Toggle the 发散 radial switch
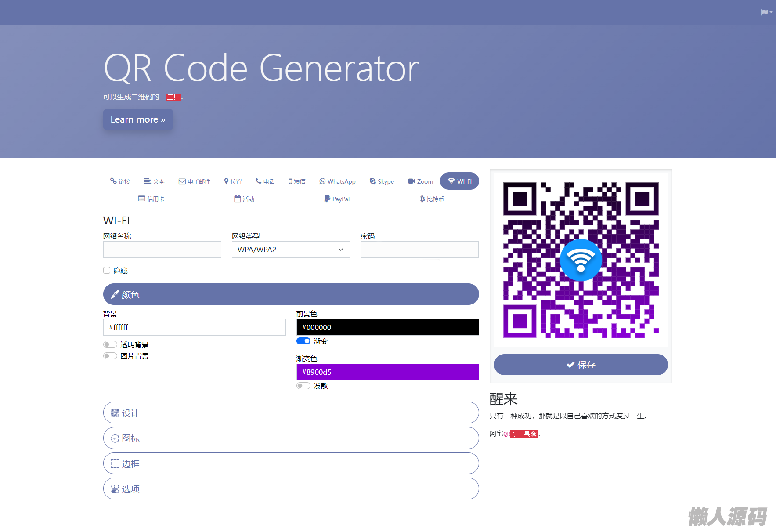 pyautogui.click(x=303, y=386)
